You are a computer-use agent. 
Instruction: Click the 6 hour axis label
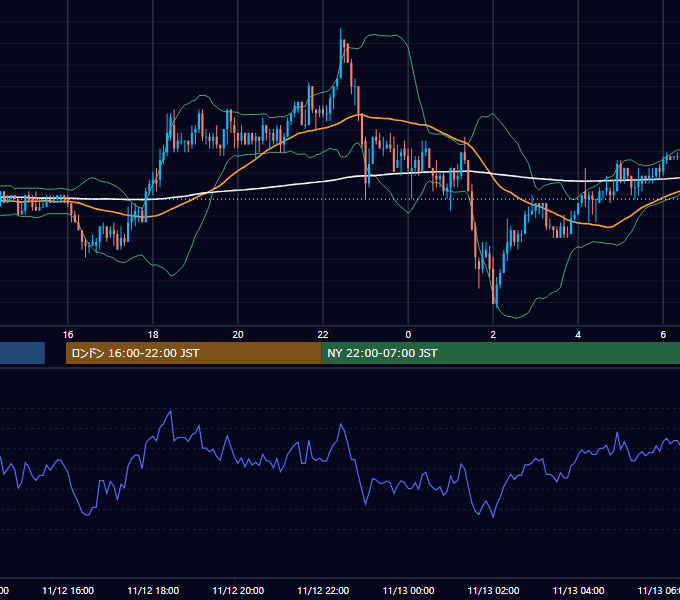663,334
